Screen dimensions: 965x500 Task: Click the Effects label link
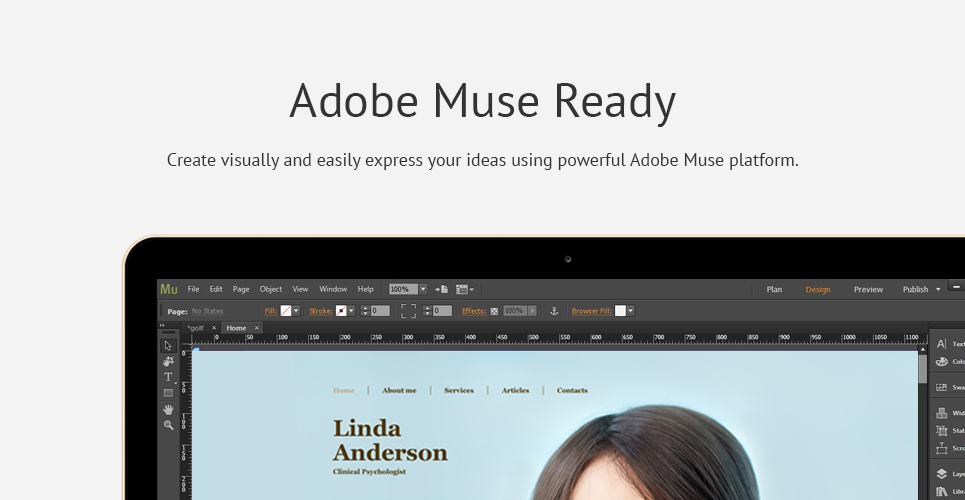[x=473, y=311]
